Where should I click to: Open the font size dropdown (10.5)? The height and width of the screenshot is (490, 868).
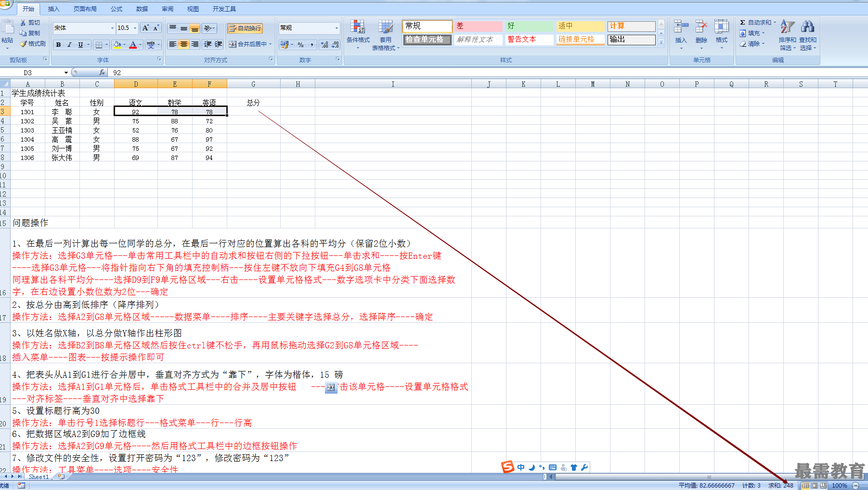pos(135,28)
